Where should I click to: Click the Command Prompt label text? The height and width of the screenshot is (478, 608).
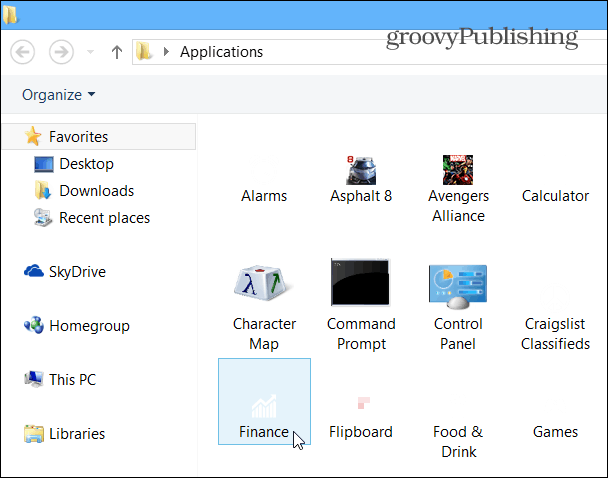point(361,334)
